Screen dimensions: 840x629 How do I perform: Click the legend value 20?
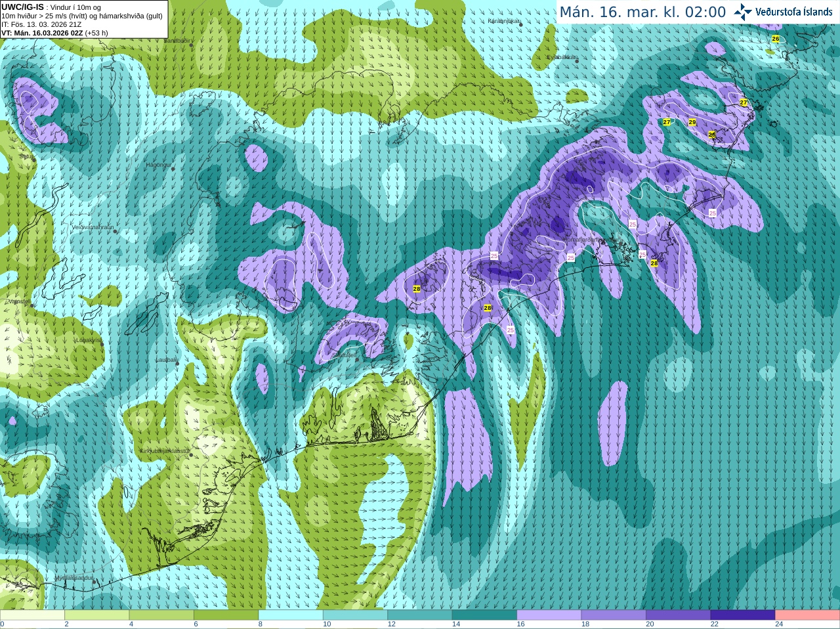[x=650, y=624]
